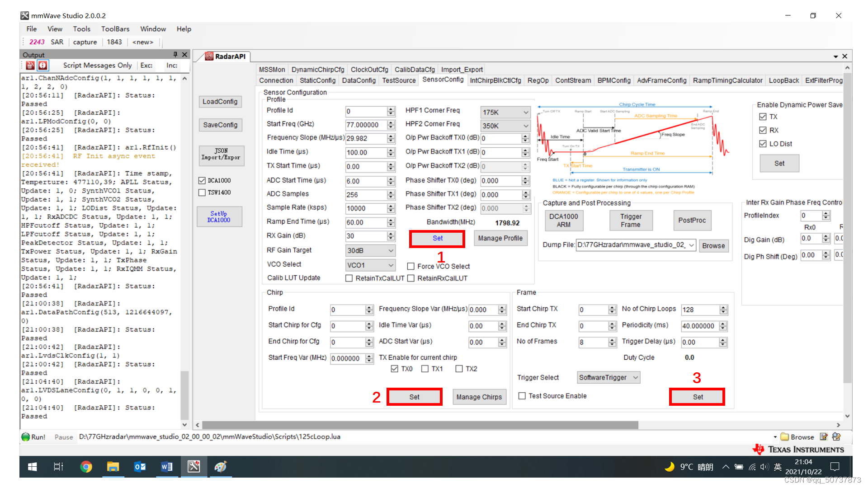Click the Start Freq (GHz) input field
868x488 pixels.
tap(365, 125)
